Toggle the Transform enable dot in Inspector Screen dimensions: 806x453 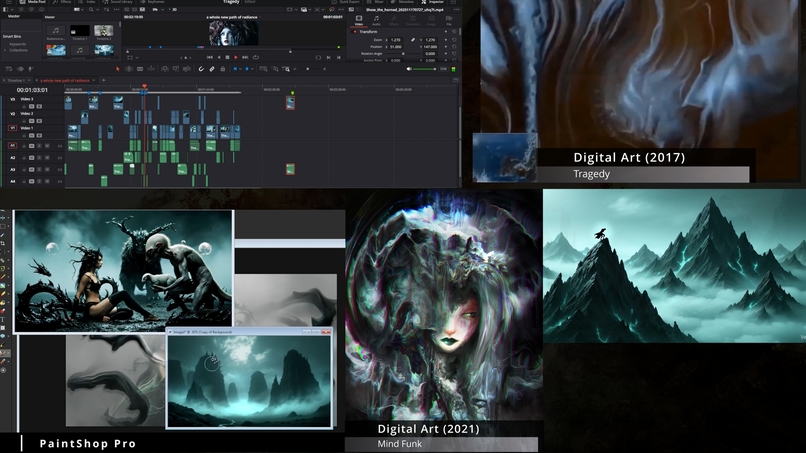pos(355,31)
